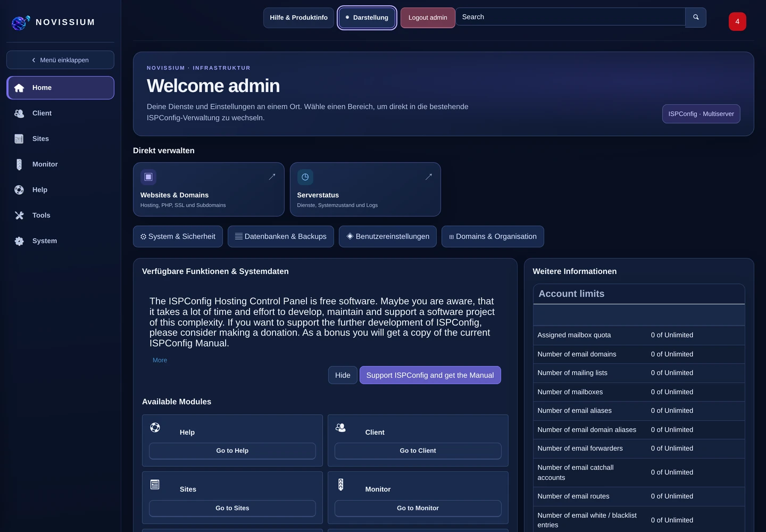Toggle the Darstellung appearance button
This screenshot has width=766, height=532.
[367, 18]
